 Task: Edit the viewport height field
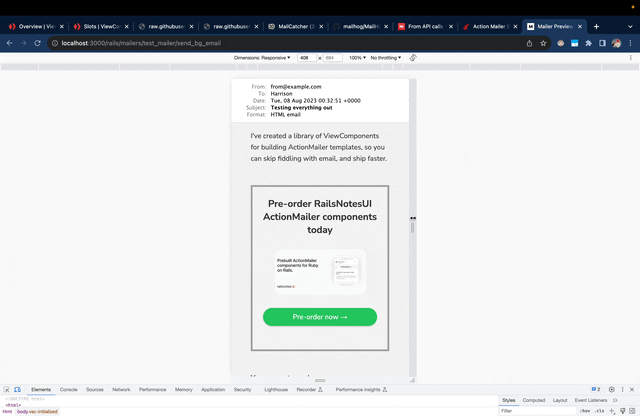(x=333, y=58)
